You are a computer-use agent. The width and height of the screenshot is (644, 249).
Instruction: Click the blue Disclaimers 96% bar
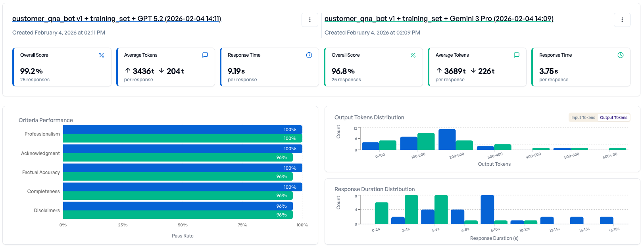(x=178, y=206)
